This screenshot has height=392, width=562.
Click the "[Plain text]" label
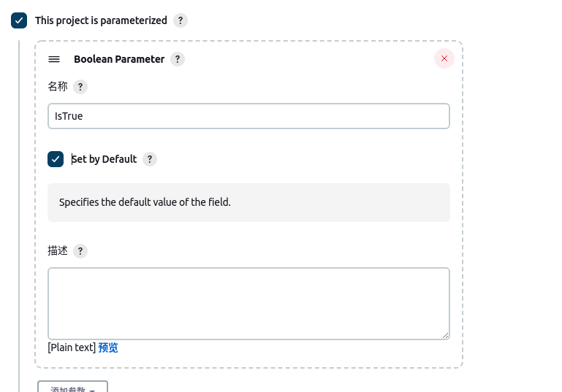72,347
